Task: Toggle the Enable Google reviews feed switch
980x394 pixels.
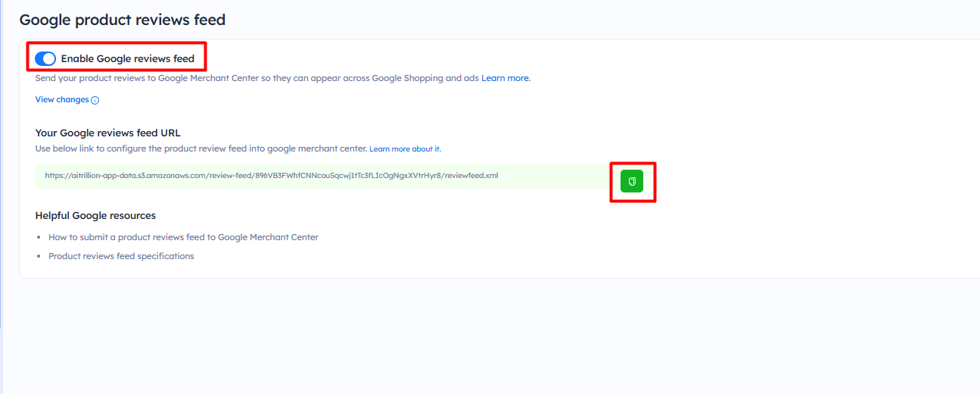Action: 45,58
